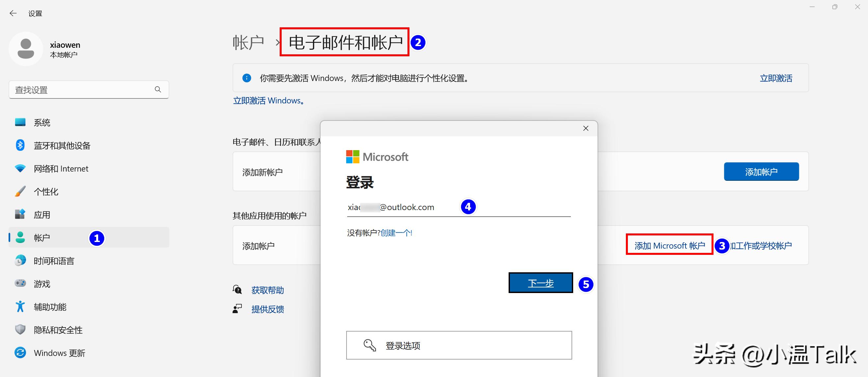Restore the Settings window size

pyautogui.click(x=835, y=7)
